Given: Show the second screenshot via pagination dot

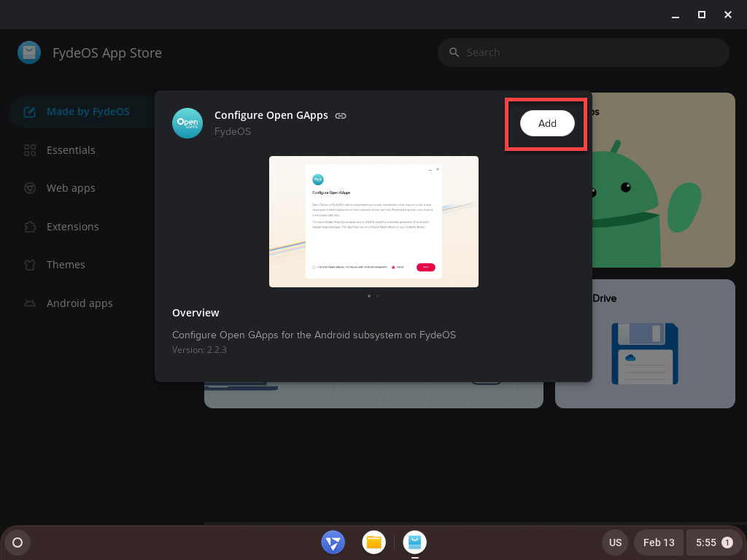Looking at the screenshot, I should coord(378,296).
